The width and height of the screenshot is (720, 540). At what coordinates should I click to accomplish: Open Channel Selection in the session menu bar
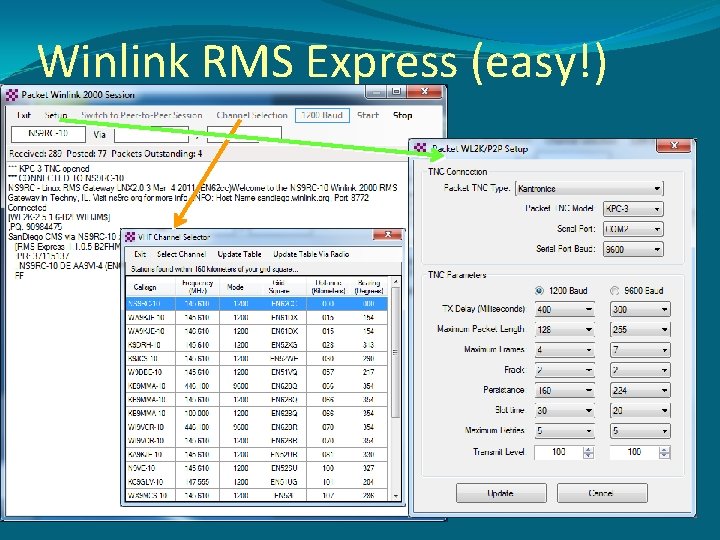252,115
